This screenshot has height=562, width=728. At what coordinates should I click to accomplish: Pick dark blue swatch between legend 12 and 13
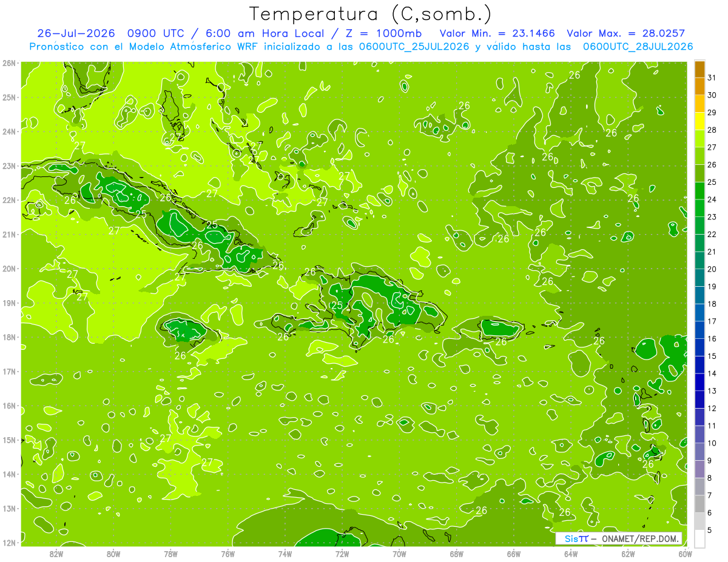coord(699,400)
